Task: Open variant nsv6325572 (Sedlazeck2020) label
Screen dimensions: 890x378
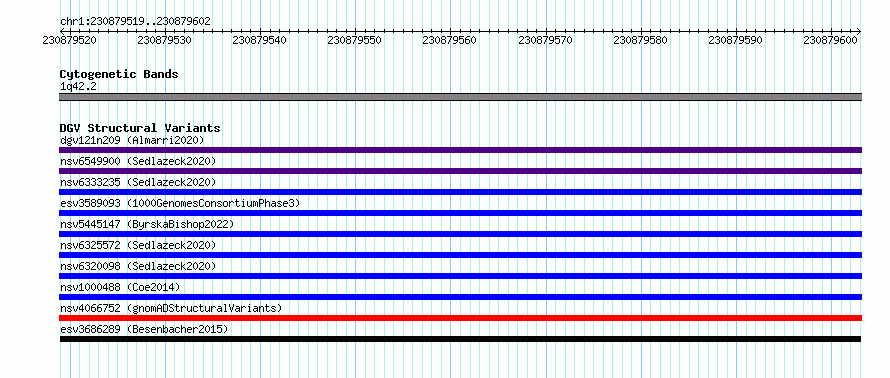Action: [x=138, y=245]
